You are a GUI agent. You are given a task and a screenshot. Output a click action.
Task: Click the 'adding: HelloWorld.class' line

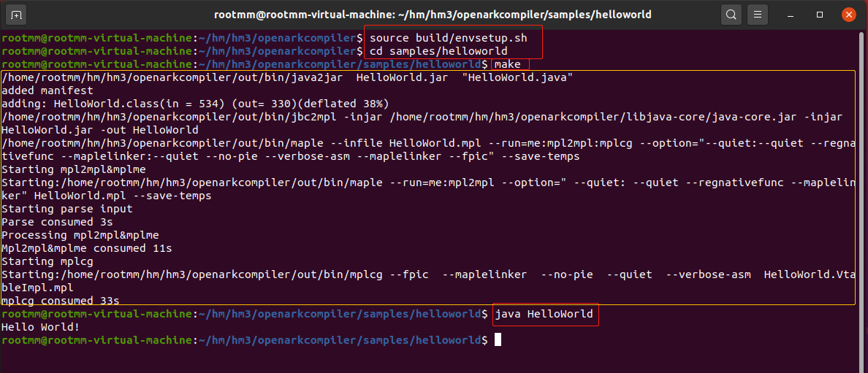[195, 104]
